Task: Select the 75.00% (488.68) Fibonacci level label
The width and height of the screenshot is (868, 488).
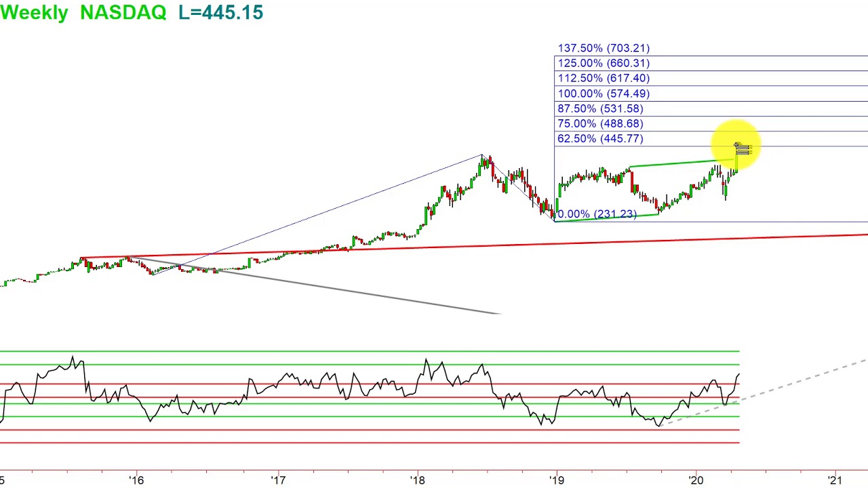Action: [x=600, y=123]
